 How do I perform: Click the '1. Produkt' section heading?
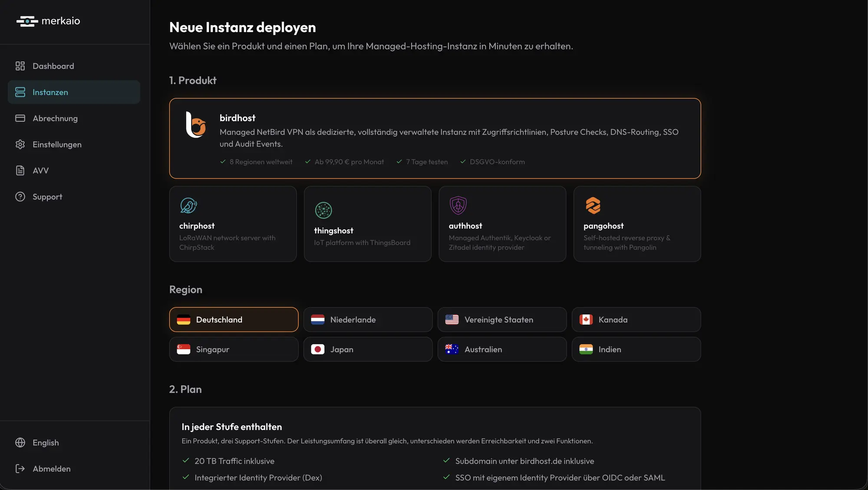193,80
